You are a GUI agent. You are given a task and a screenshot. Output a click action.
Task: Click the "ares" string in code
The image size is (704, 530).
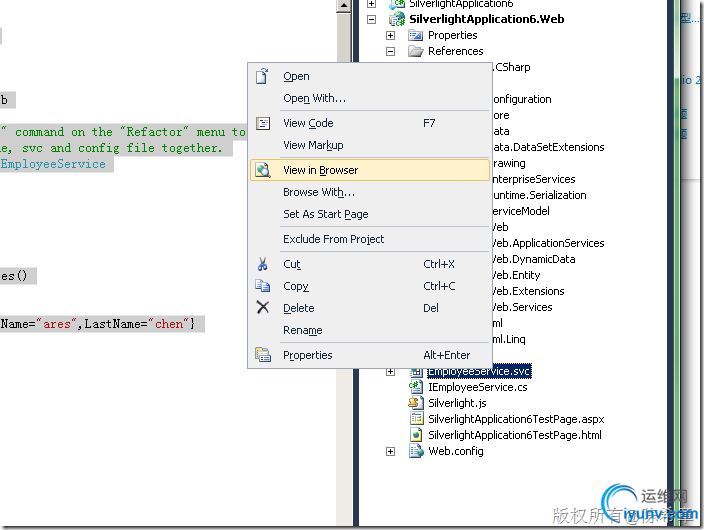(x=57, y=324)
